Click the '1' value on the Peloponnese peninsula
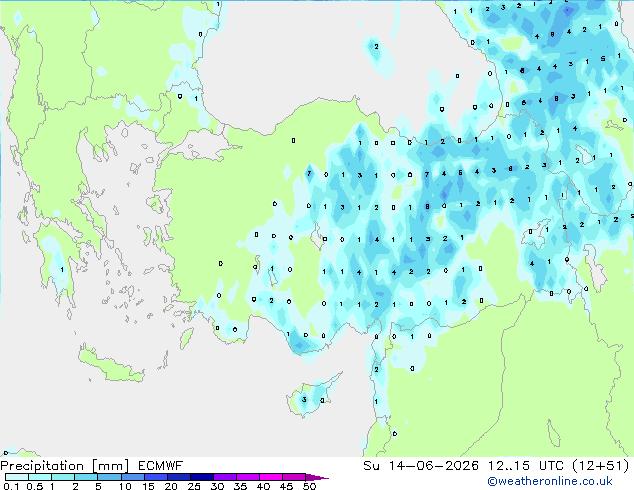 click(62, 269)
